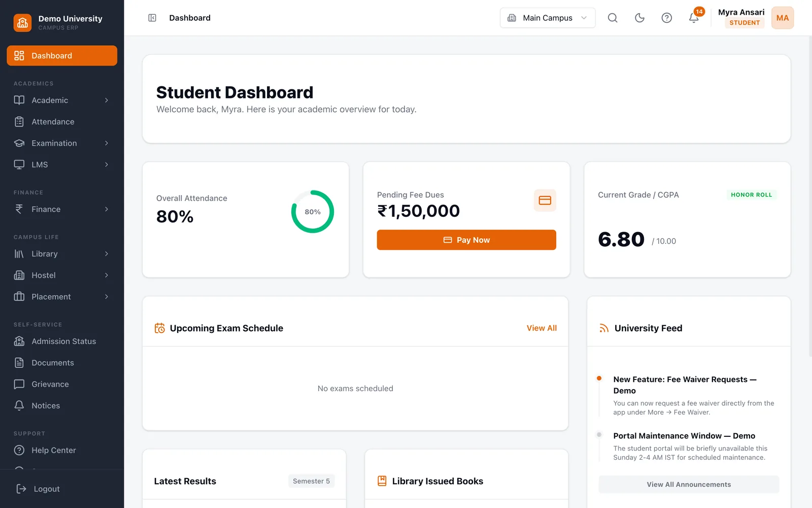Open the Attendance menu item
The image size is (812, 508).
[x=62, y=122]
